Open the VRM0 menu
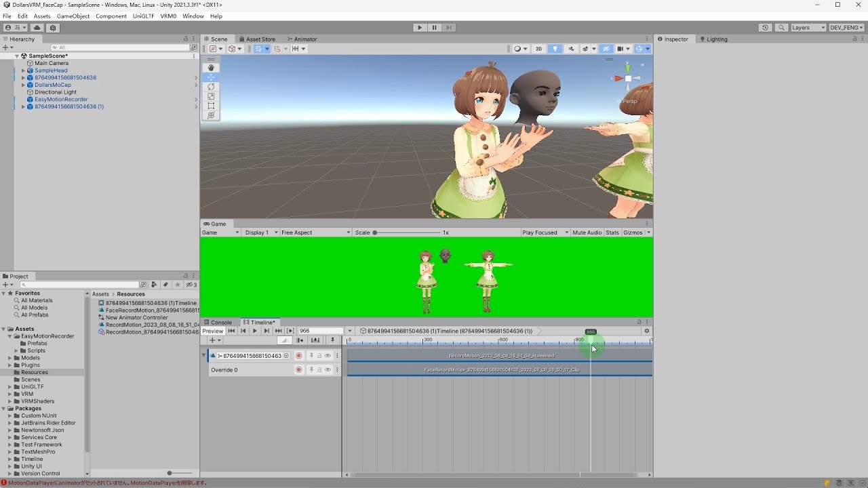This screenshot has height=488, width=868. point(168,16)
